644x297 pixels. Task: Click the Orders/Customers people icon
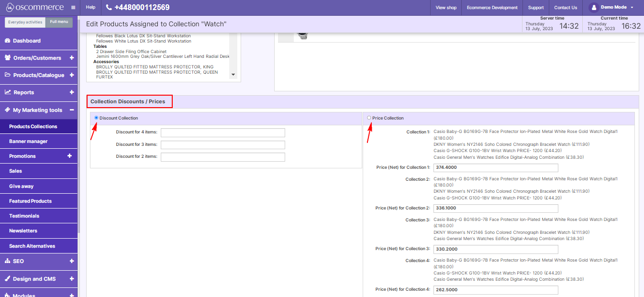(x=8, y=58)
